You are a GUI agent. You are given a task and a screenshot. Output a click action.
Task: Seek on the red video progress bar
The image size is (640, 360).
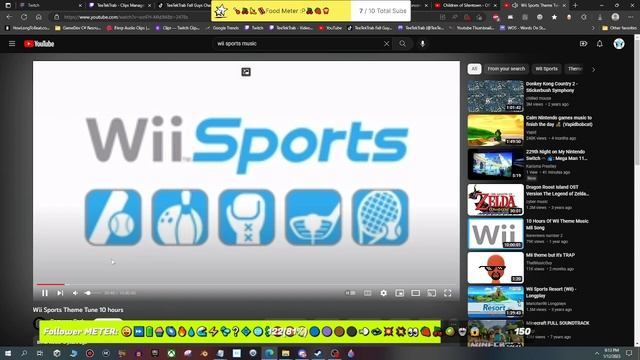click(246, 284)
